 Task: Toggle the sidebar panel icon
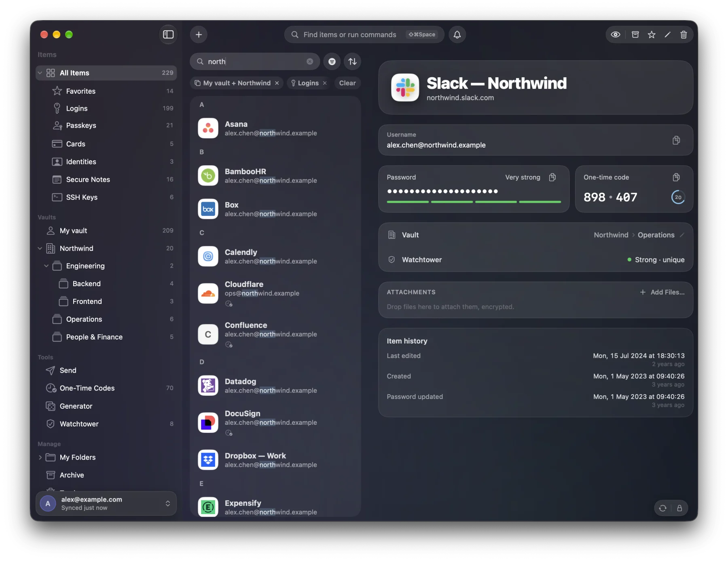(168, 35)
